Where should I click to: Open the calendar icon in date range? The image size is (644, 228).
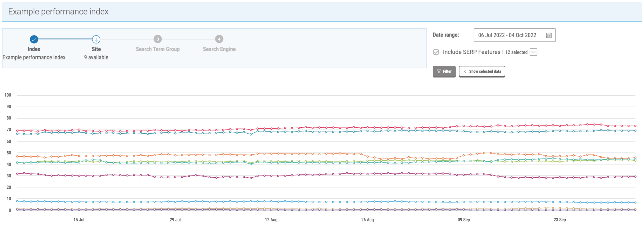(549, 35)
